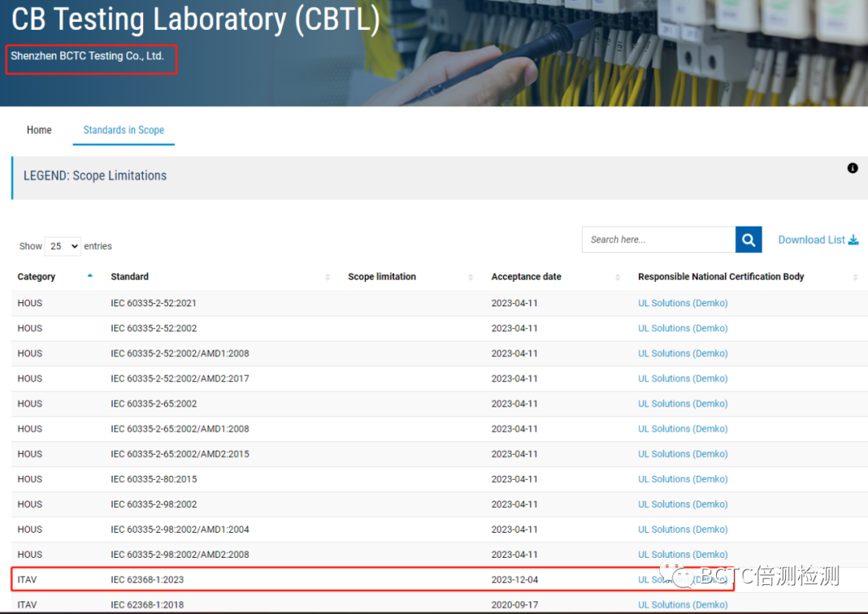
Task: Select the IEC 60335-2-80:2015 standard cell
Action: pos(154,480)
